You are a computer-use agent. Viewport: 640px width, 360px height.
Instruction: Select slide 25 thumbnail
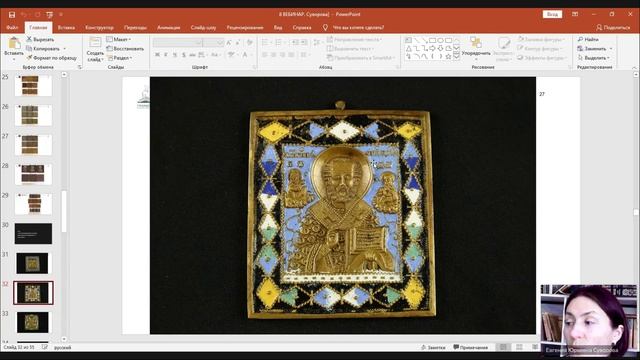point(33,85)
